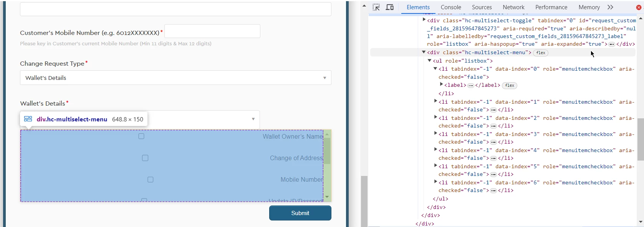Collapse the li data-index 0 node
The height and width of the screenshot is (227, 644).
coord(435,69)
